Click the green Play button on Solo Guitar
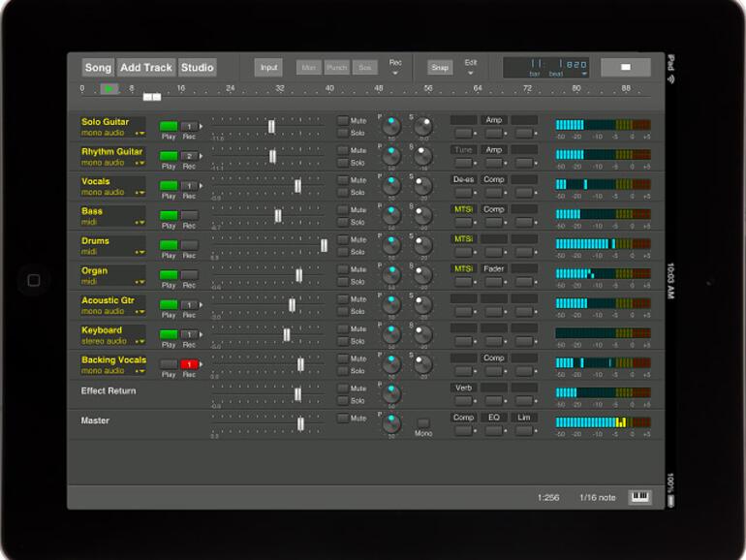Image resolution: width=746 pixels, height=560 pixels. click(169, 126)
